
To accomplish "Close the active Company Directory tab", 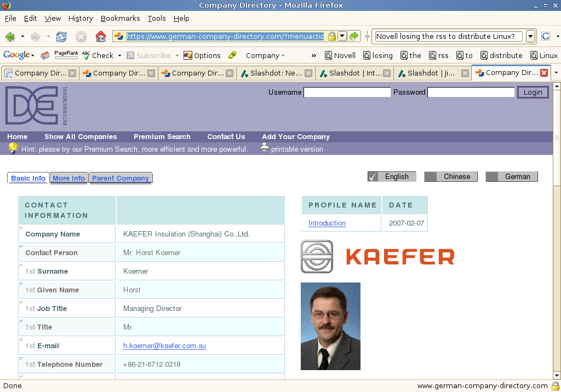I will click(x=543, y=73).
